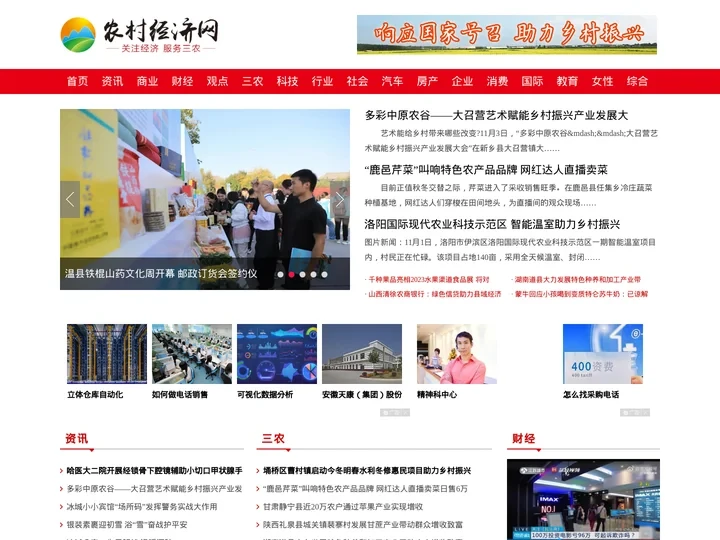Go to 综合 section
The width and height of the screenshot is (720, 540).
[x=637, y=81]
